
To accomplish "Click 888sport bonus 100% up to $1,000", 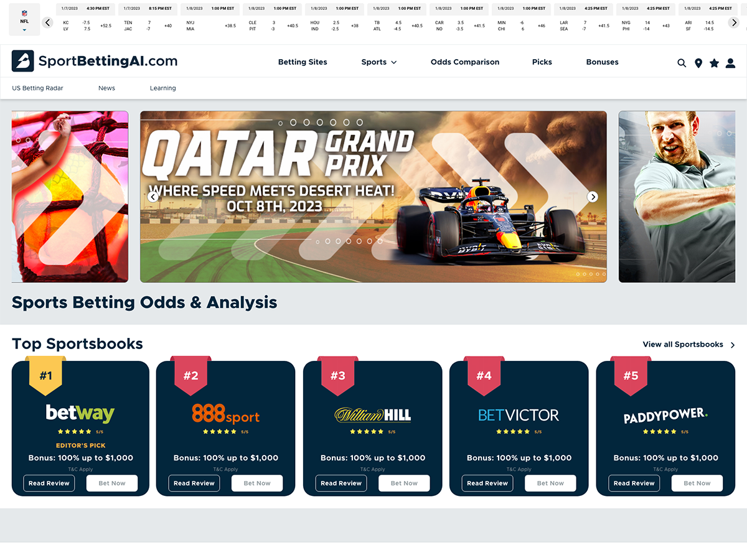I will [x=226, y=458].
